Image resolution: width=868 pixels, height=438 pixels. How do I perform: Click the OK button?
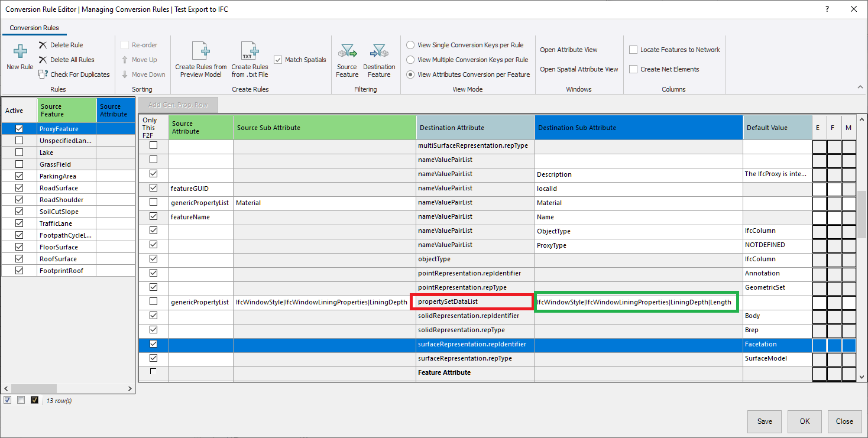(x=805, y=421)
